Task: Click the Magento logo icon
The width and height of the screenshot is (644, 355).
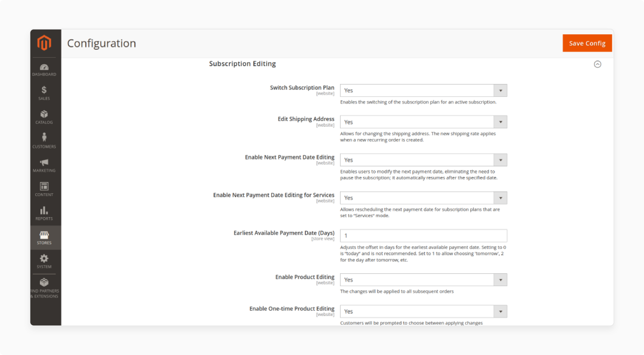Action: 44,43
